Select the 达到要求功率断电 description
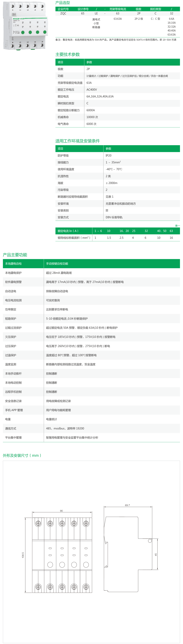The image size is (183, 644). tap(57, 309)
